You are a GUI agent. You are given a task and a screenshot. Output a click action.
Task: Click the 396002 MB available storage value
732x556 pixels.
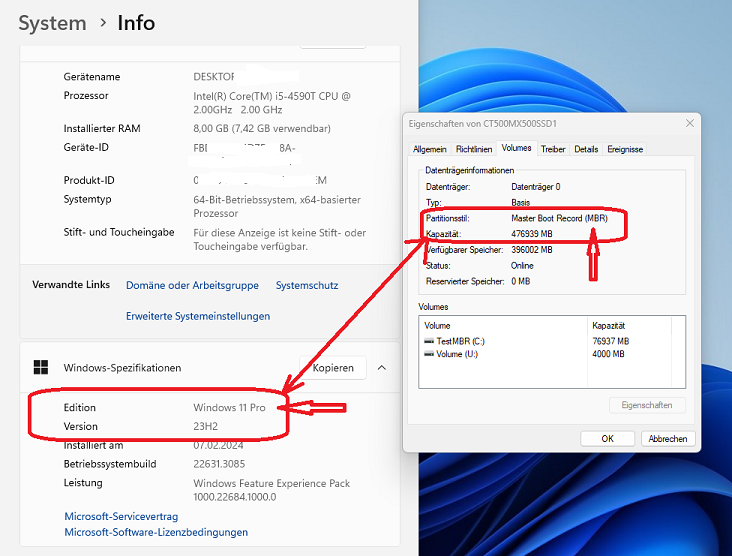[x=532, y=250]
